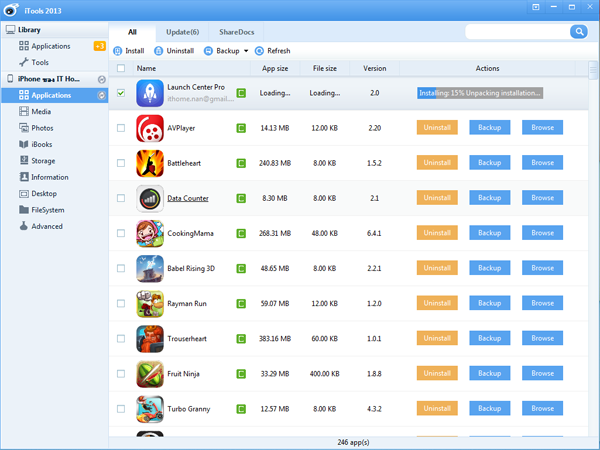600x450 pixels.
Task: Tick the checkbox for Battleheart
Action: coord(121,163)
